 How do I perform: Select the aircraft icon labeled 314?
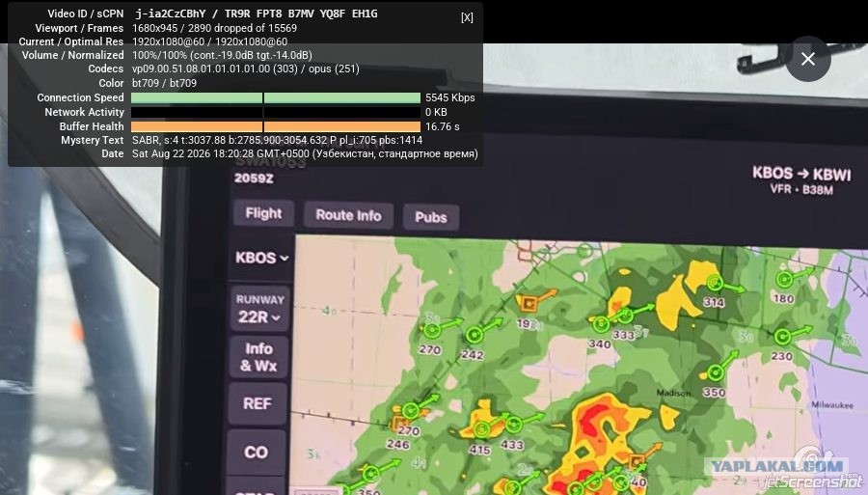click(715, 284)
